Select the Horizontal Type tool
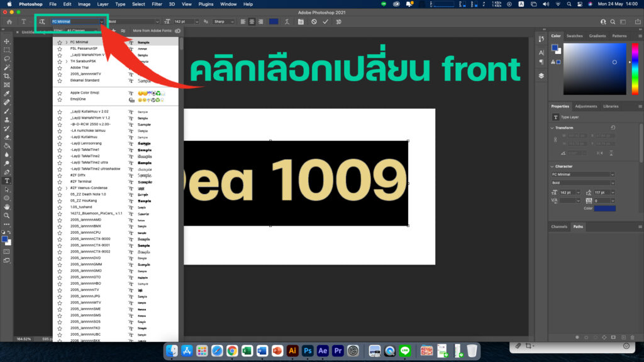 pos(7,181)
